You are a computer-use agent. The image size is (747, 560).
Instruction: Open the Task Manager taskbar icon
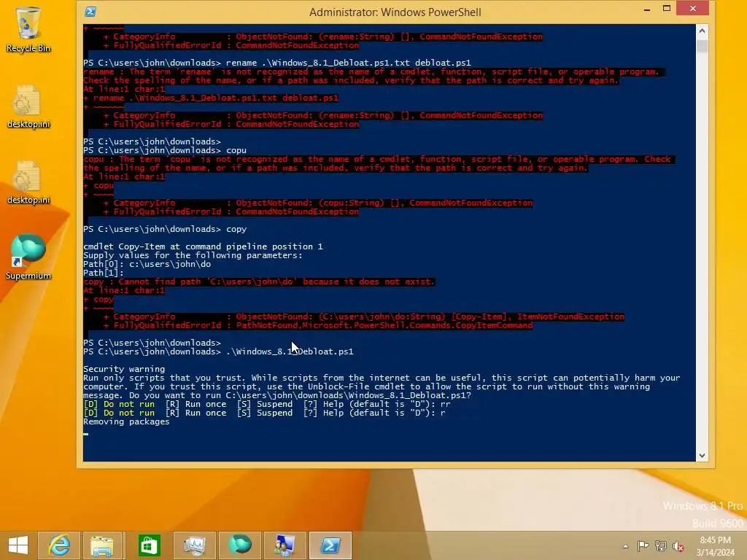(194, 545)
